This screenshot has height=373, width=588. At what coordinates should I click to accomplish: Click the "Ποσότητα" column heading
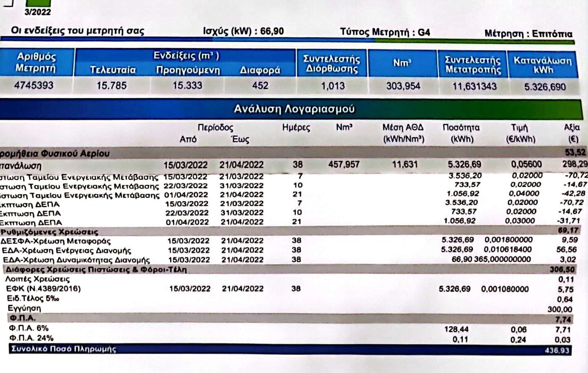pyautogui.click(x=461, y=128)
